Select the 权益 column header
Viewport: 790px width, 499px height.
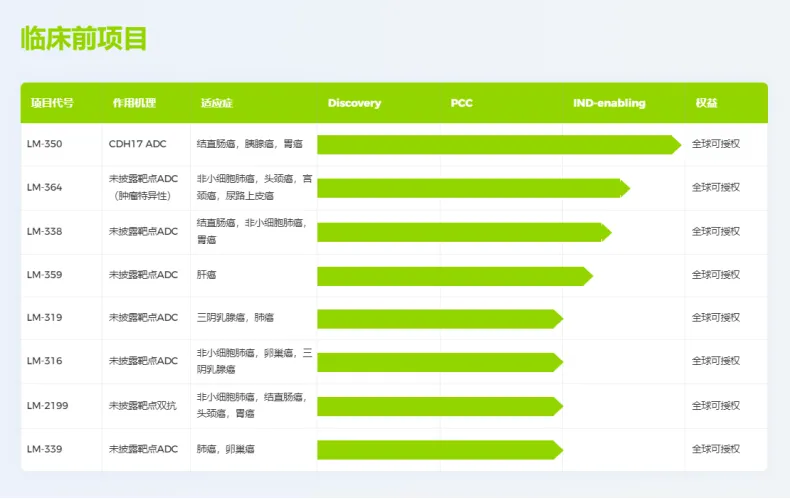706,103
